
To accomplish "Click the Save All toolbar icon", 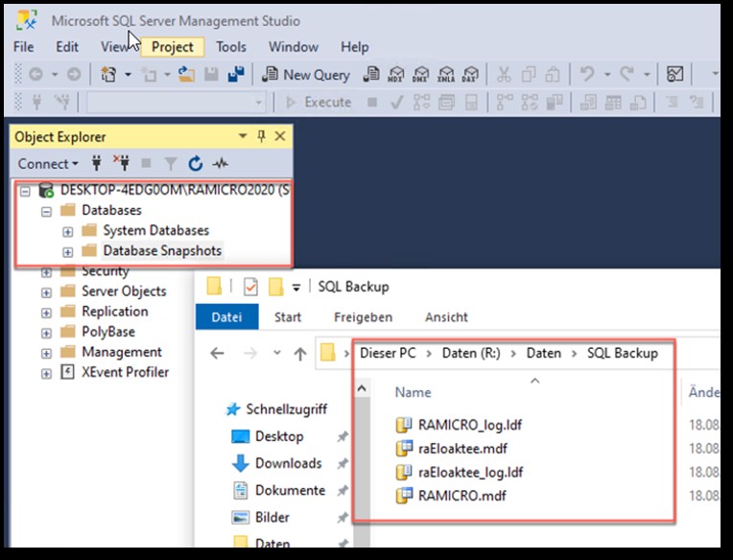I will (x=236, y=74).
